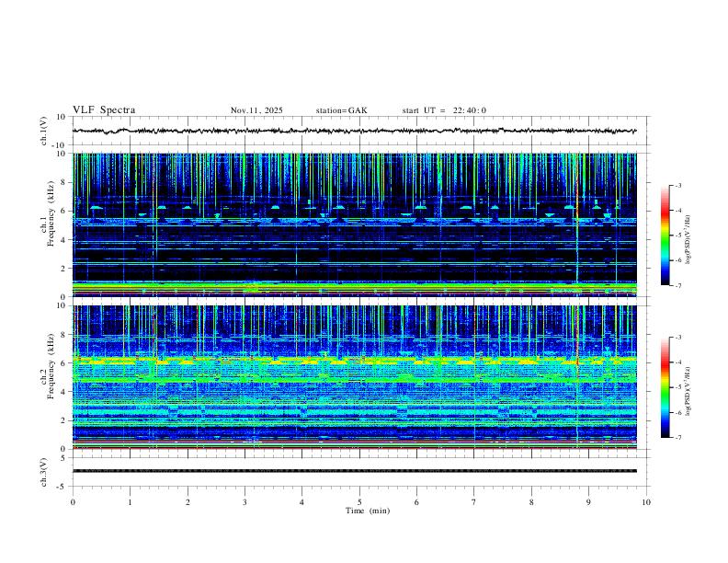Click the ch.1 spectrogram color scale bar

(665, 236)
